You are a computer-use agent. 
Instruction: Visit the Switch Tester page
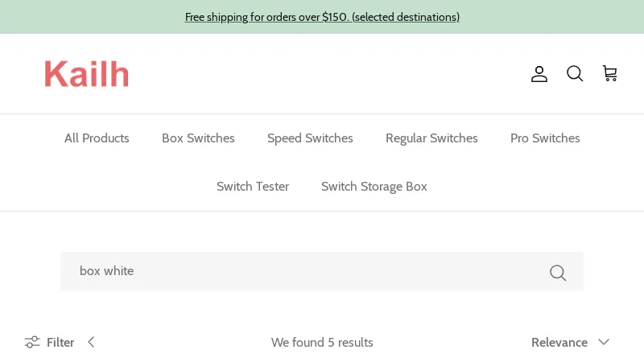[253, 187]
